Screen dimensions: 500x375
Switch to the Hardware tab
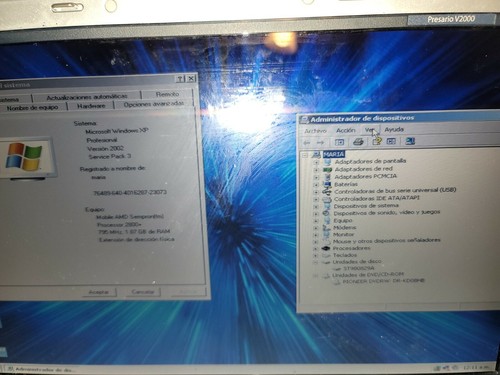(91, 106)
